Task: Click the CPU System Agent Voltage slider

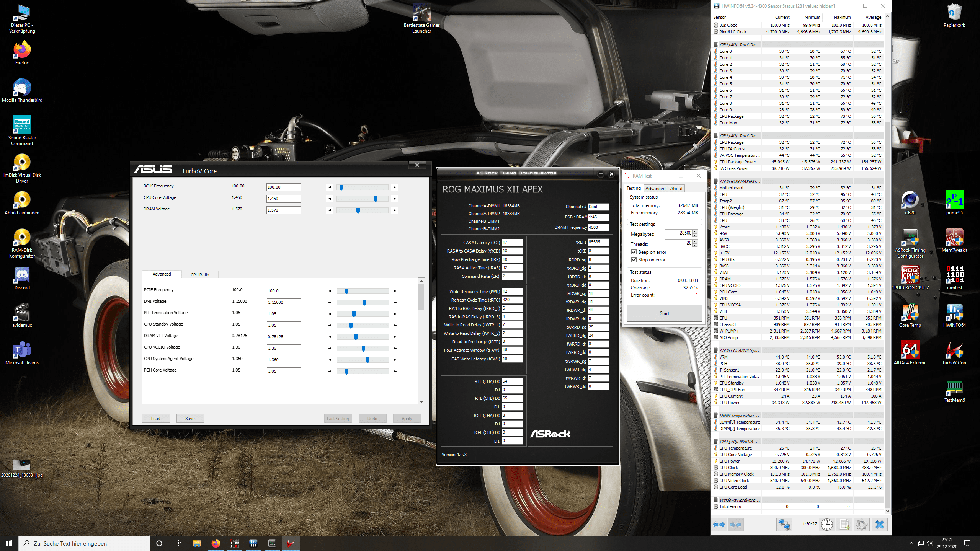Action: coord(363,360)
